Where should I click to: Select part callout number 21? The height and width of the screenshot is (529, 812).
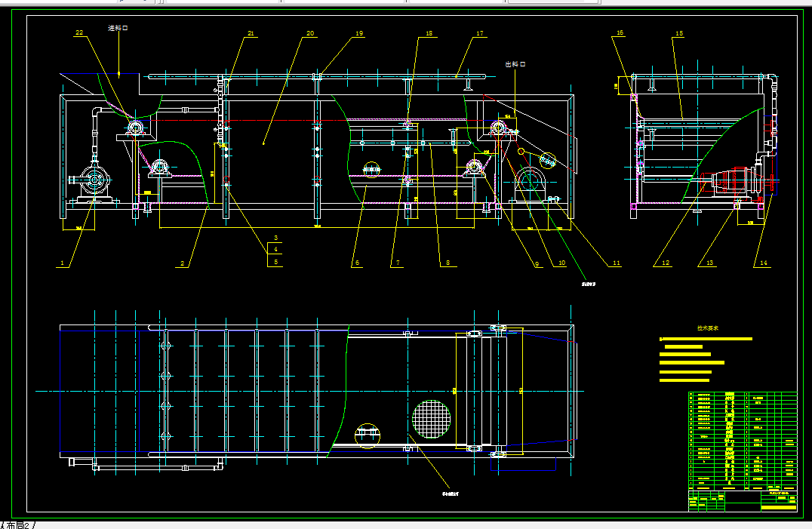tap(251, 34)
